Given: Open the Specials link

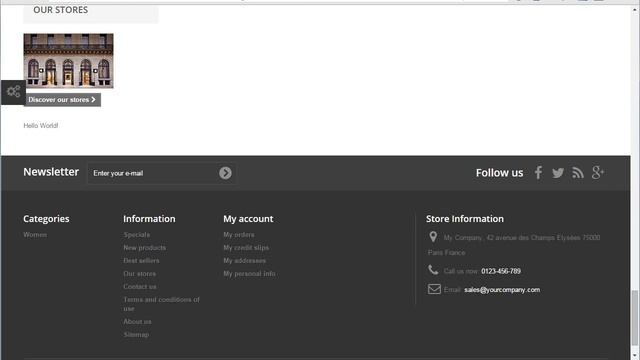Looking at the screenshot, I should click(137, 235).
